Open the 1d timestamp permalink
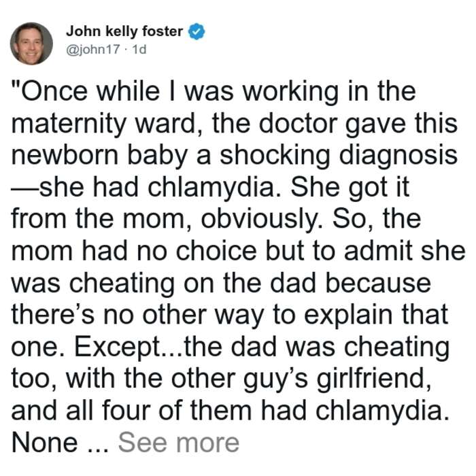This screenshot has height=476, width=476. click(x=139, y=49)
